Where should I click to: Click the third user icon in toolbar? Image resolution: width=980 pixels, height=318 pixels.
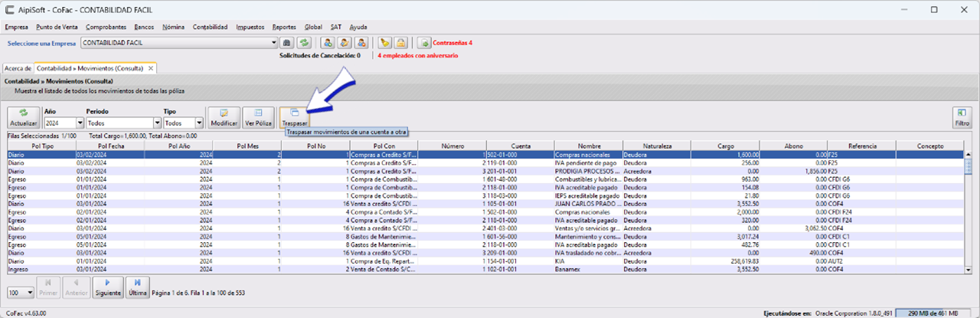click(361, 43)
